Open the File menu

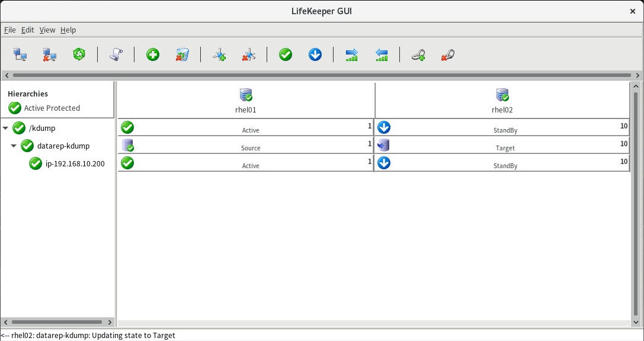9,30
